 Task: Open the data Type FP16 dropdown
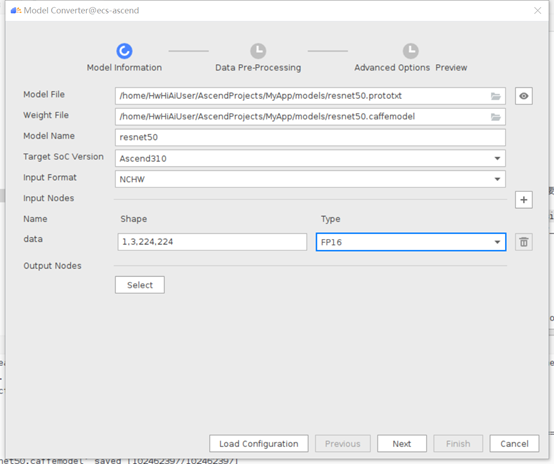click(x=411, y=242)
